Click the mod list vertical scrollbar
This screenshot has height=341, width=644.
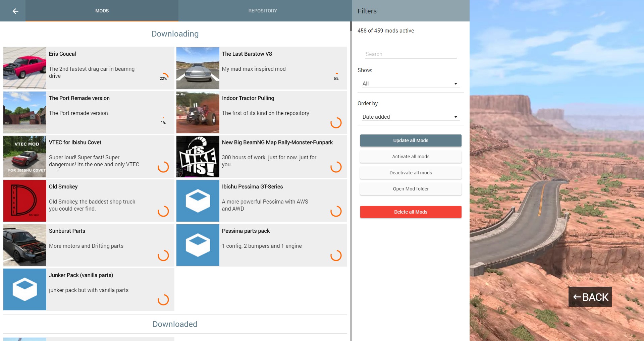[351, 181]
